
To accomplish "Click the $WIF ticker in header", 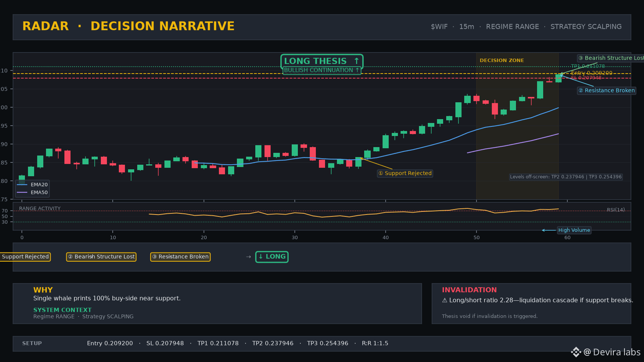I will click(x=439, y=26).
